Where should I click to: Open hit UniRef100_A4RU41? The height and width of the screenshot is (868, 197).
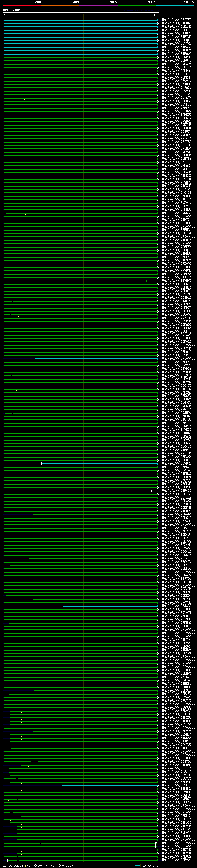176,23
